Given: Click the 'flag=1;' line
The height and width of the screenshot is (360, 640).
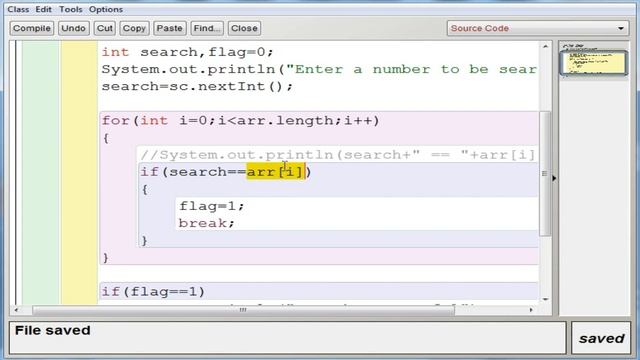Looking at the screenshot, I should click(x=211, y=206).
